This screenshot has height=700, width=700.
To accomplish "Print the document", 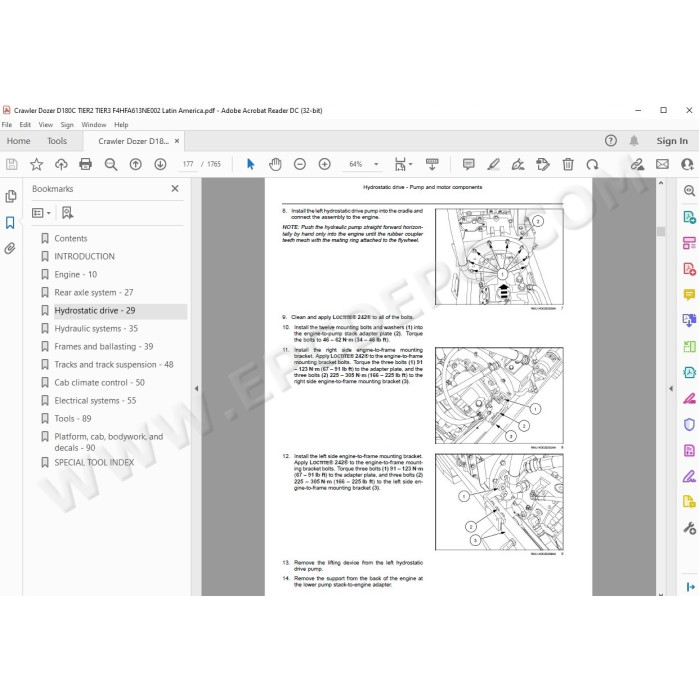I will tap(85, 164).
